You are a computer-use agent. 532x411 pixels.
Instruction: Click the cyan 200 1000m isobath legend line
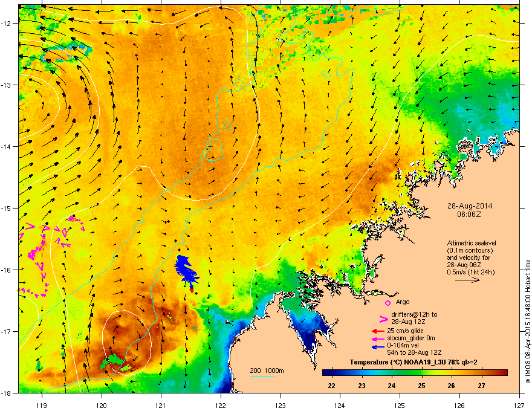tap(262, 376)
